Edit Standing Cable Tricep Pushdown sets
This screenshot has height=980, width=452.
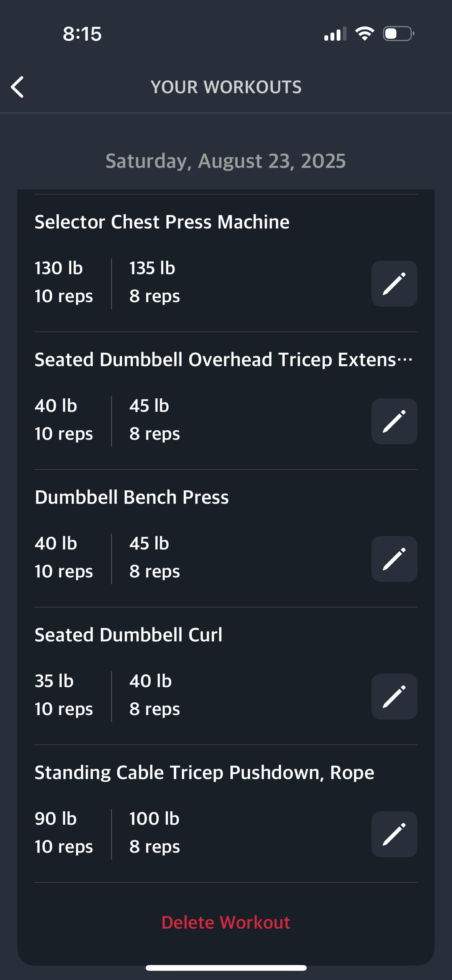[394, 834]
